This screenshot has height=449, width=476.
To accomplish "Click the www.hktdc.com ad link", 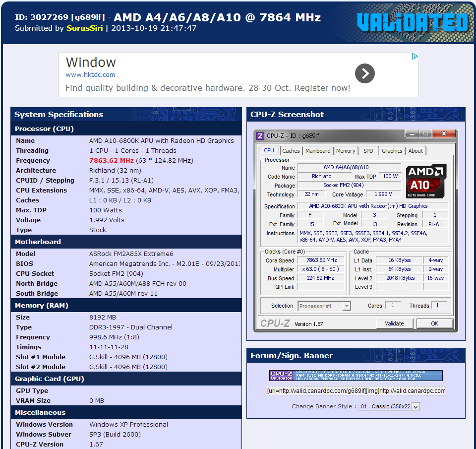I will coord(90,75).
